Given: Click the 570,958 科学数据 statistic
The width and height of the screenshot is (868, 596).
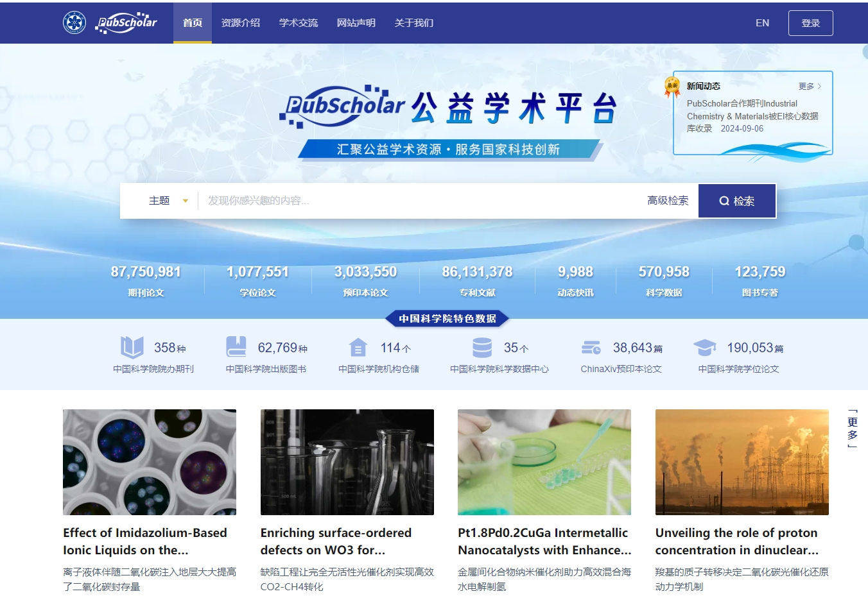Looking at the screenshot, I should pyautogui.click(x=664, y=281).
